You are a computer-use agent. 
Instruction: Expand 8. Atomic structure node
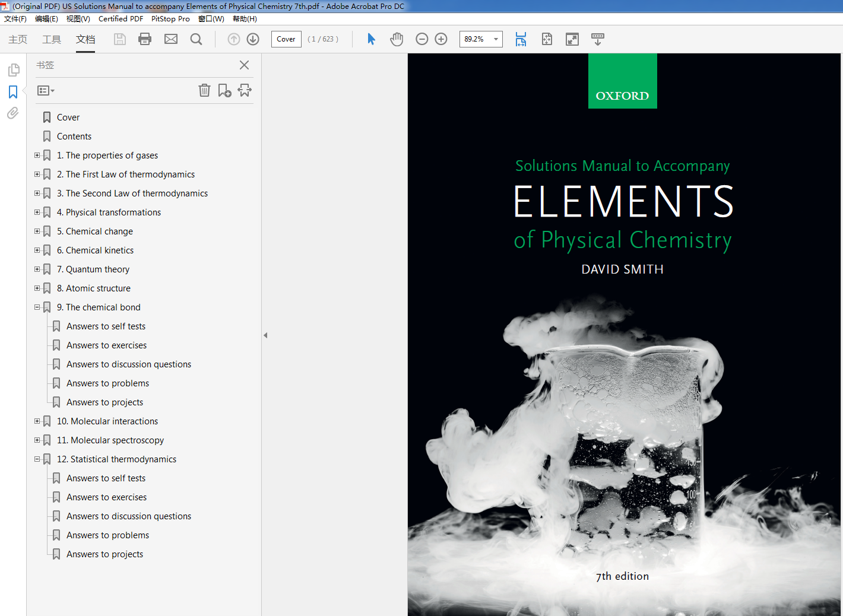[x=37, y=288]
